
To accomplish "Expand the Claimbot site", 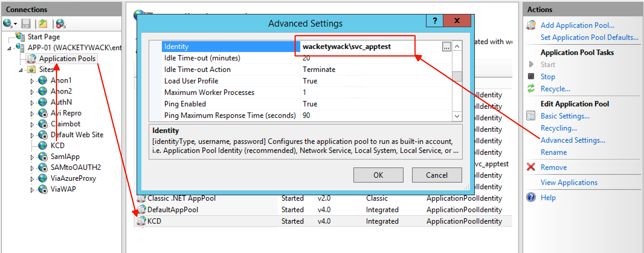I will pos(32,125).
